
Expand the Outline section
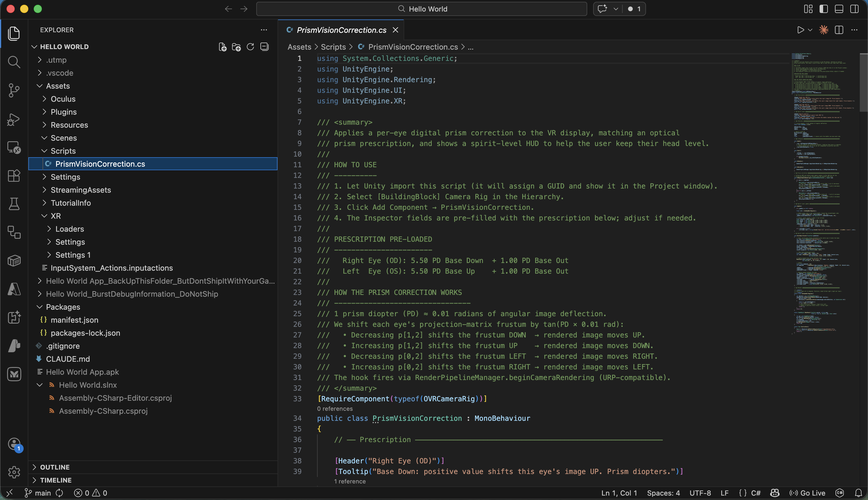[x=55, y=467]
